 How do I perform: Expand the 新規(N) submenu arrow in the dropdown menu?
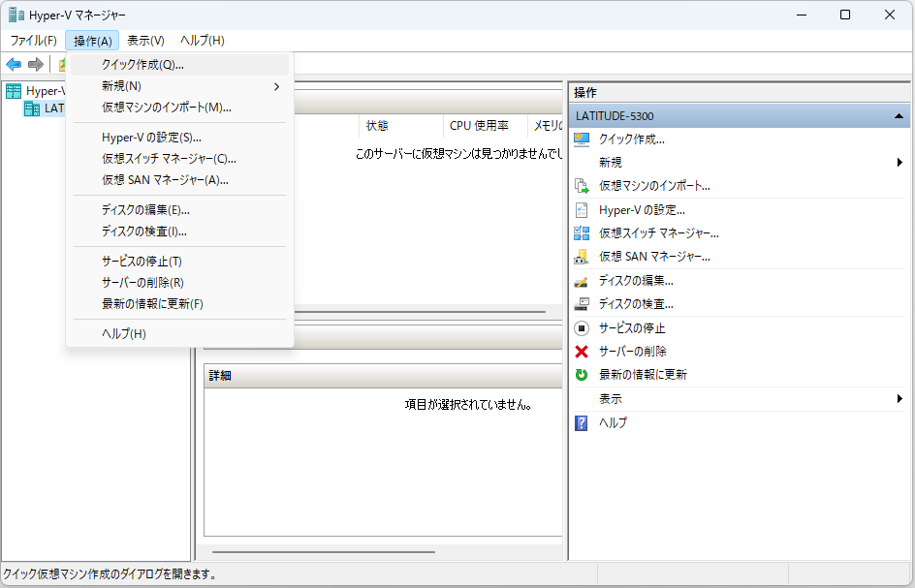click(x=276, y=86)
